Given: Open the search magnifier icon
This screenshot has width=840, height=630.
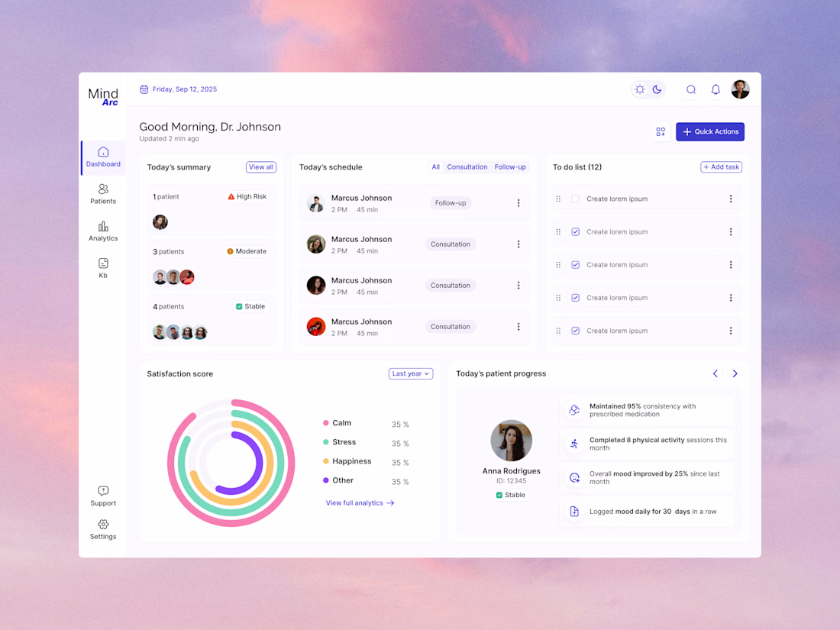Looking at the screenshot, I should 691,89.
